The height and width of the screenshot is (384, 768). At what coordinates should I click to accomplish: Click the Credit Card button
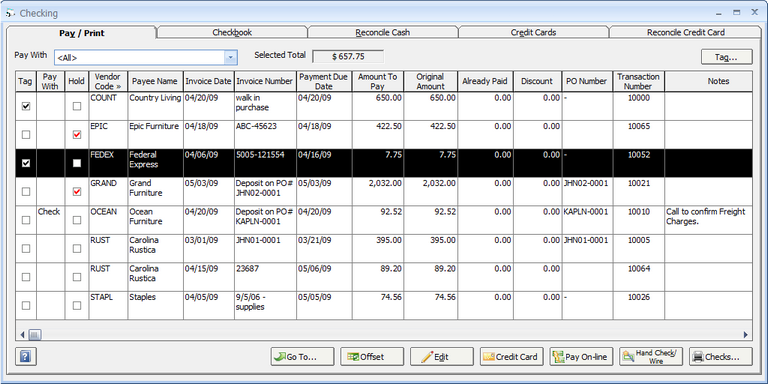tap(511, 357)
